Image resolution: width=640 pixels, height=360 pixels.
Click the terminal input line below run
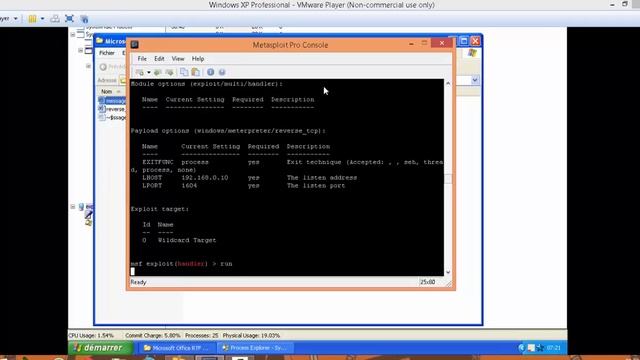click(x=286, y=271)
